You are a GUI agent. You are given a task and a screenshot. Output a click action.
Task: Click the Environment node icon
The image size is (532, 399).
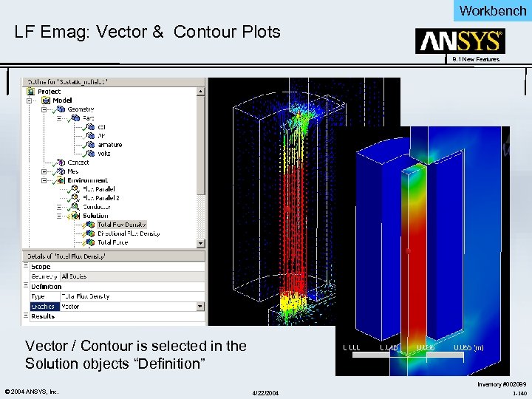pyautogui.click(x=61, y=180)
